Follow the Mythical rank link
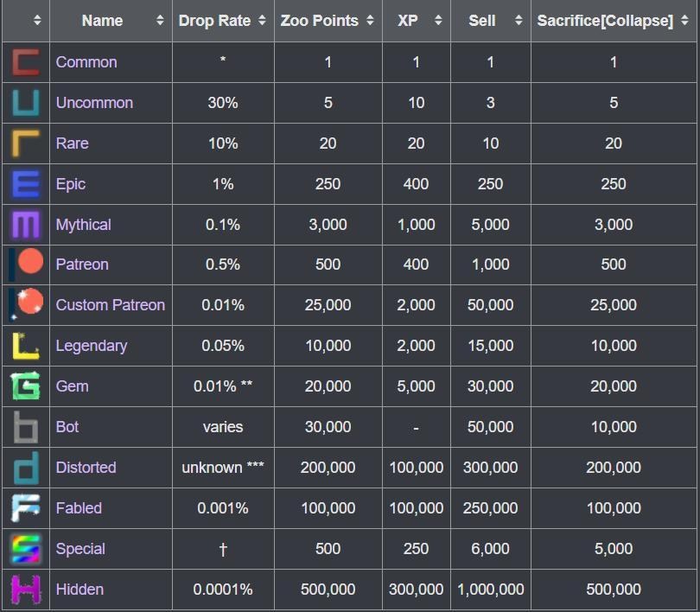 click(83, 225)
